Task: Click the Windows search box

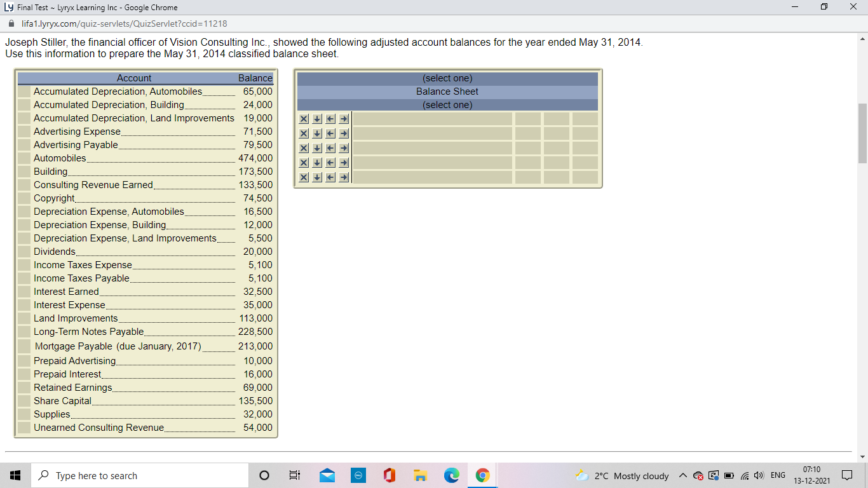Action: (140, 475)
